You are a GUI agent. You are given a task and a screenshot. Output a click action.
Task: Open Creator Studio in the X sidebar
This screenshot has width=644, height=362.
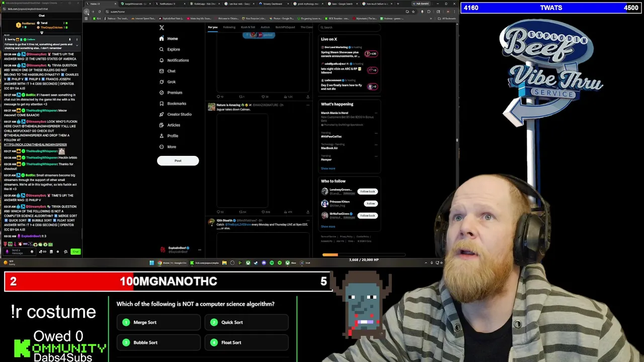pyautogui.click(x=176, y=114)
